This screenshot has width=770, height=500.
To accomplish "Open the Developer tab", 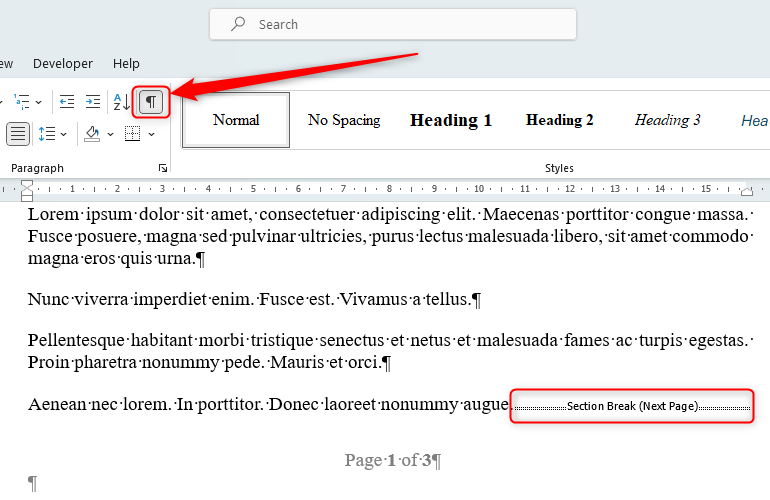I will 63,64.
